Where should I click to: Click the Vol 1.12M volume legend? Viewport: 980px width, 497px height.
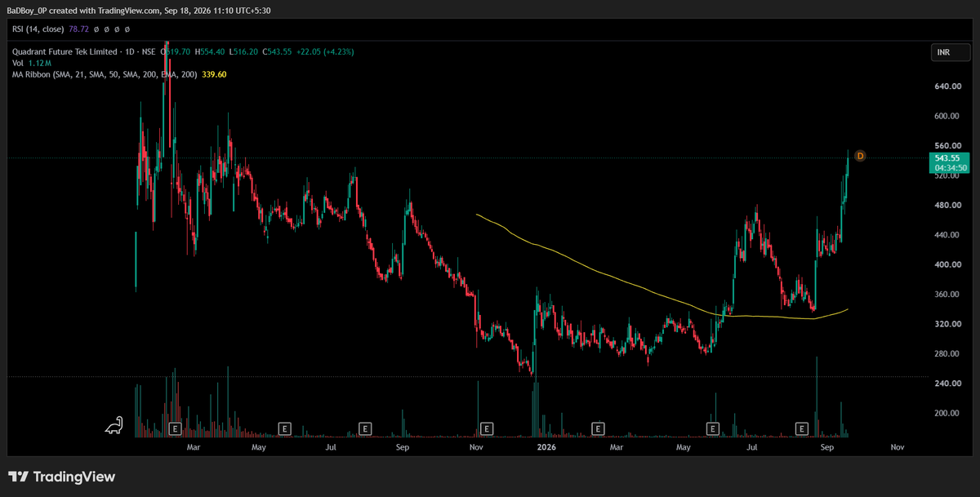click(33, 63)
